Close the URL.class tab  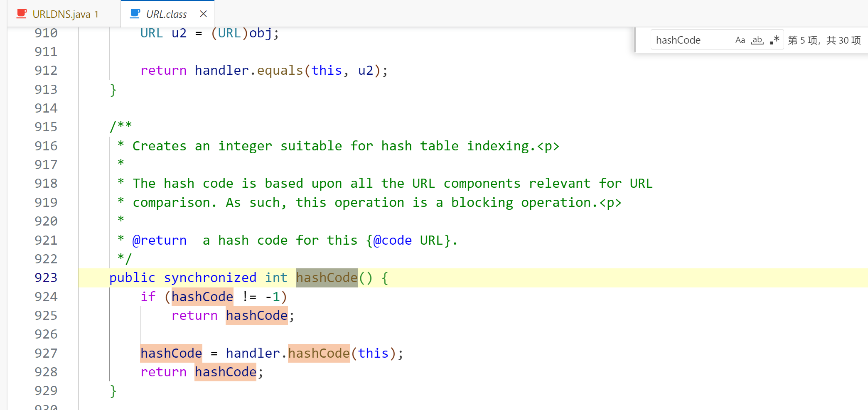pos(204,14)
